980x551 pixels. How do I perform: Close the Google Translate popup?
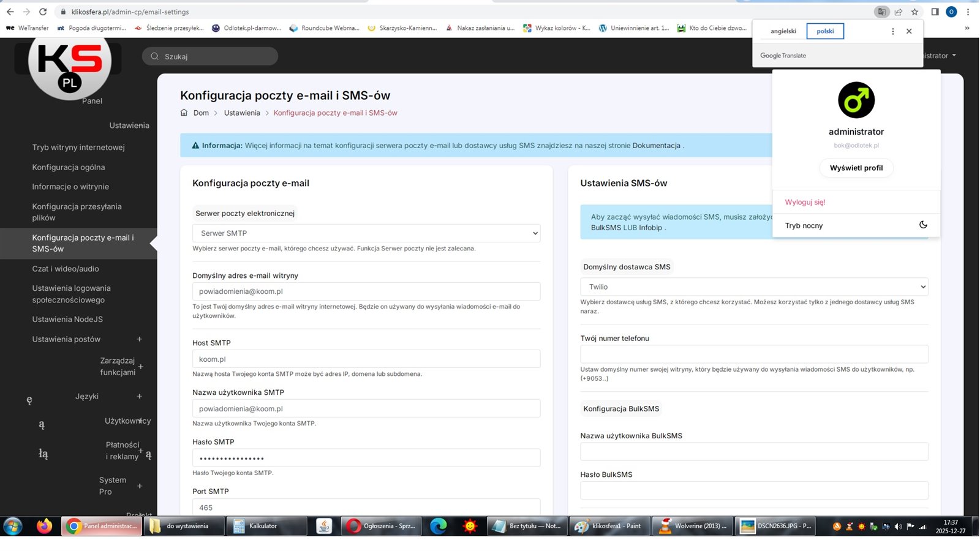click(x=909, y=31)
